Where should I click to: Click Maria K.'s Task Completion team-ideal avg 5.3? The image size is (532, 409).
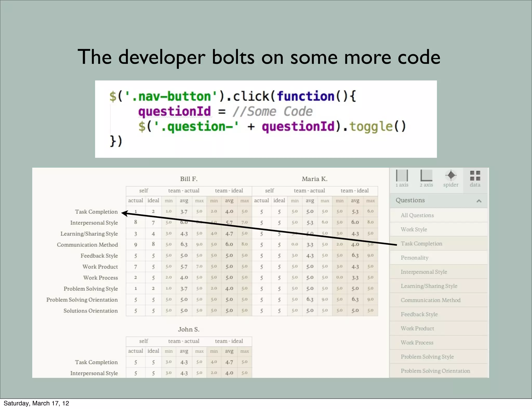click(355, 212)
